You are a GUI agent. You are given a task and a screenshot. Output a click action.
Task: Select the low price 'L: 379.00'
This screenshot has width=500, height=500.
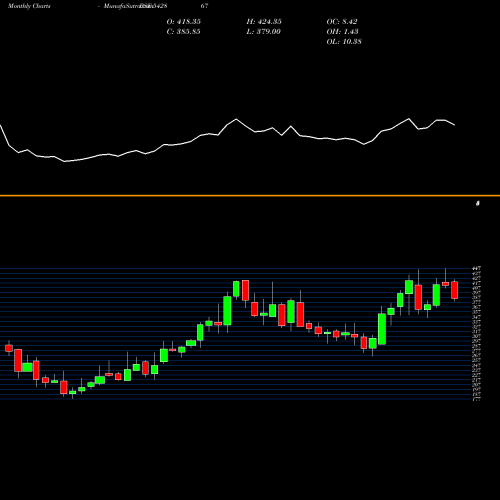point(264,32)
